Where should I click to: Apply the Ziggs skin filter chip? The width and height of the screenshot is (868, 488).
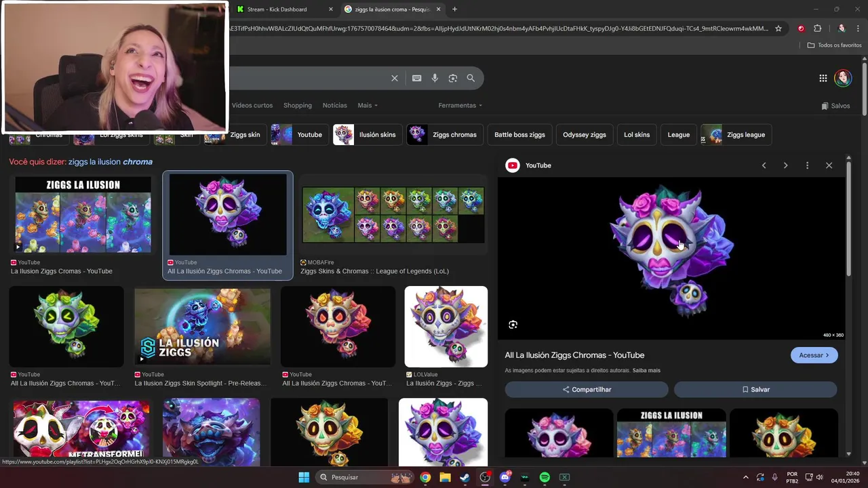coord(234,134)
